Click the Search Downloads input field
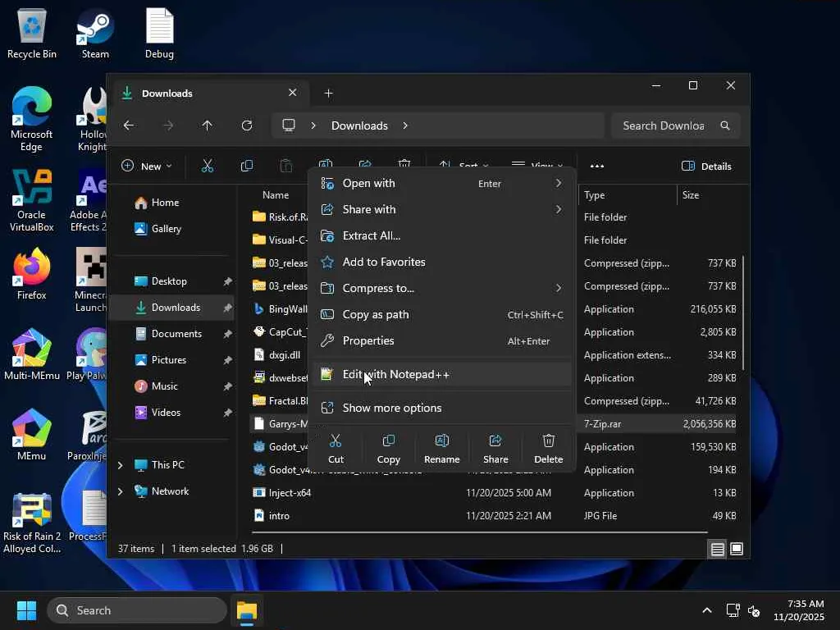Image resolution: width=840 pixels, height=630 pixels. point(663,126)
